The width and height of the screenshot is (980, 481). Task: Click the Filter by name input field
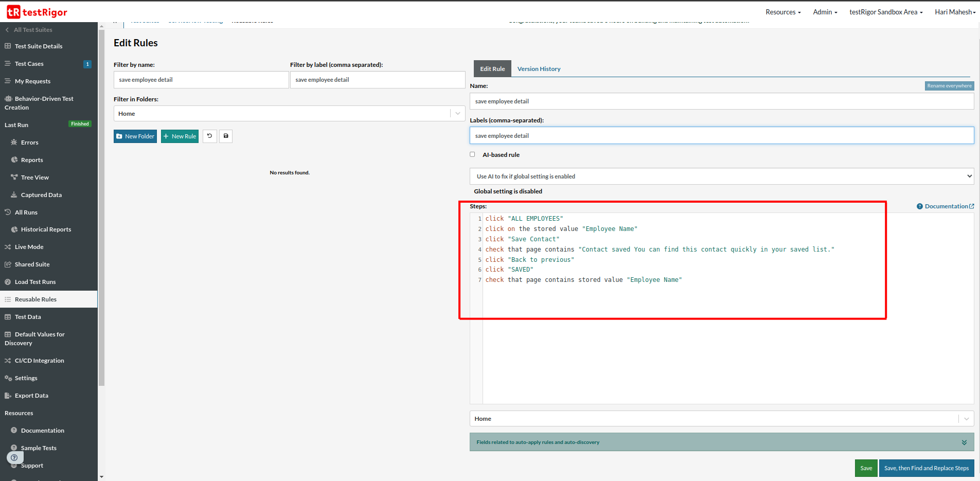[x=201, y=80]
